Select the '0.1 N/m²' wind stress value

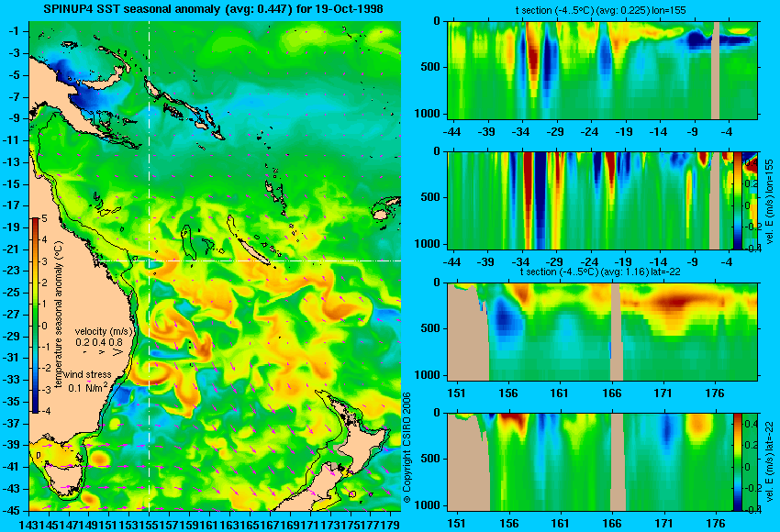[x=87, y=386]
